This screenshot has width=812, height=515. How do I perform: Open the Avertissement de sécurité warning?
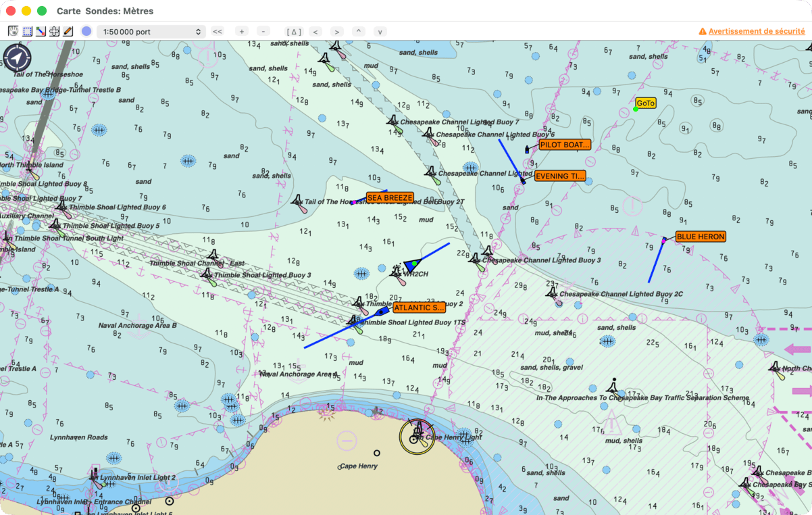coord(752,31)
